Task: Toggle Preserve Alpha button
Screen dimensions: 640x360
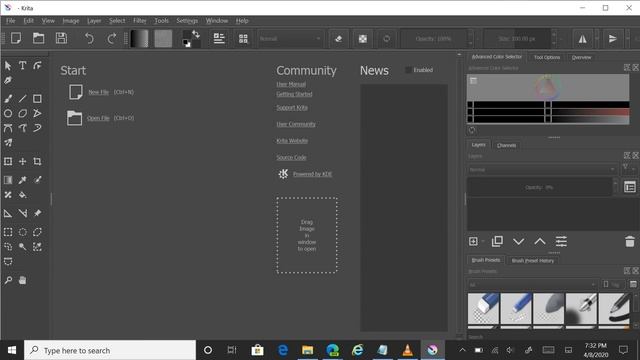Action: pos(362,38)
